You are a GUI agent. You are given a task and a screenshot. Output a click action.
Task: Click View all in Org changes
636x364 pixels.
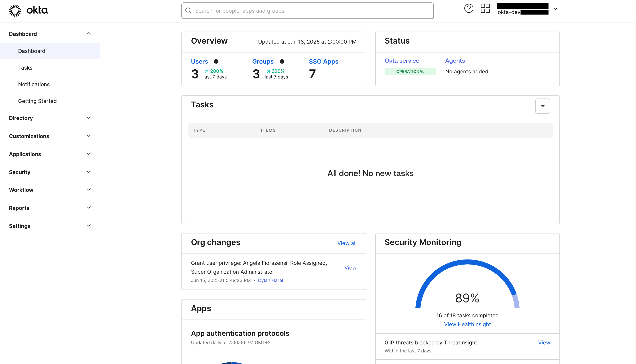click(x=347, y=243)
